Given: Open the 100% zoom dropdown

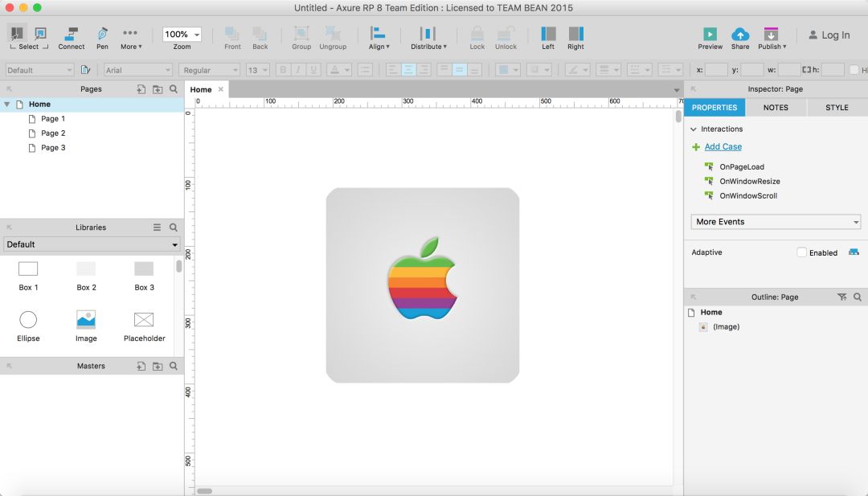Looking at the screenshot, I should click(182, 35).
